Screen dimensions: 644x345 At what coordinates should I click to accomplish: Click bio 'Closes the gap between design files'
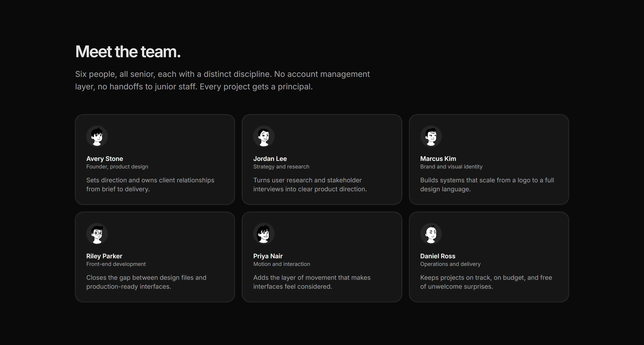point(146,282)
